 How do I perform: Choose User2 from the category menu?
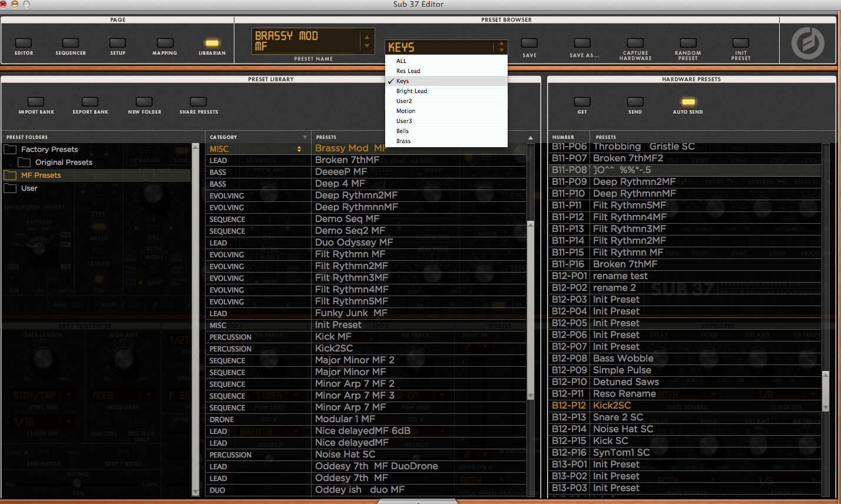446,101
